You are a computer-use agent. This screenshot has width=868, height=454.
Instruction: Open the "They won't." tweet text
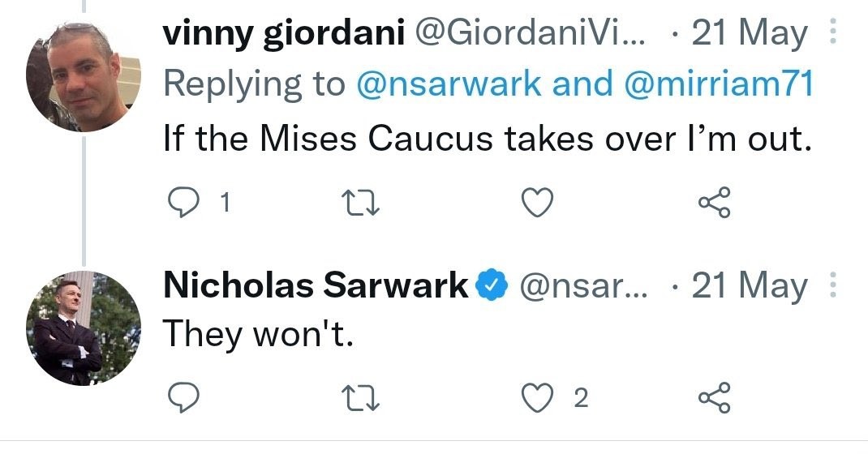[x=260, y=334]
